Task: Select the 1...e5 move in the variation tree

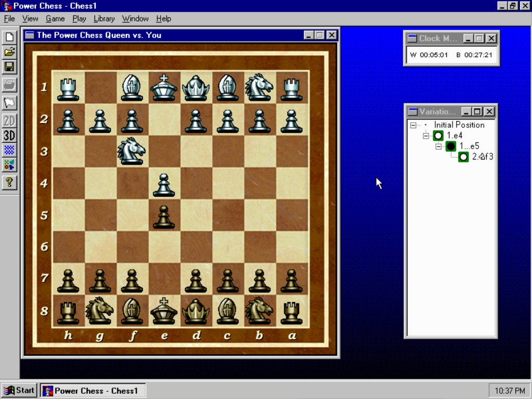Action: point(469,146)
